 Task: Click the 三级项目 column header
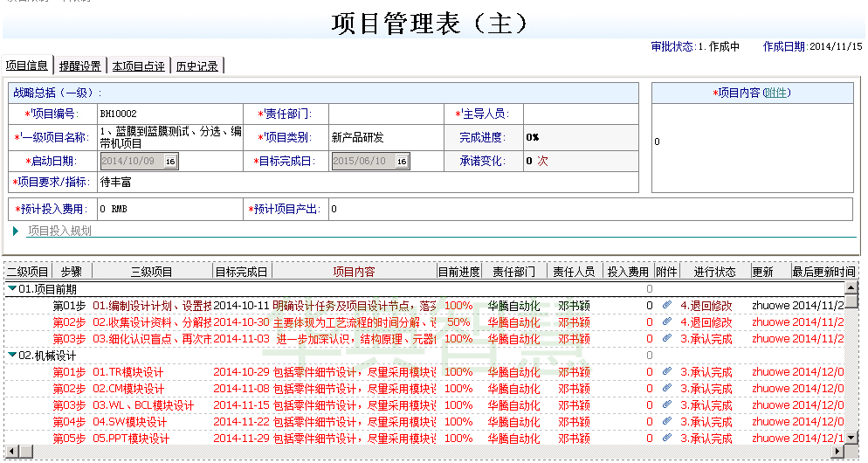click(x=152, y=272)
